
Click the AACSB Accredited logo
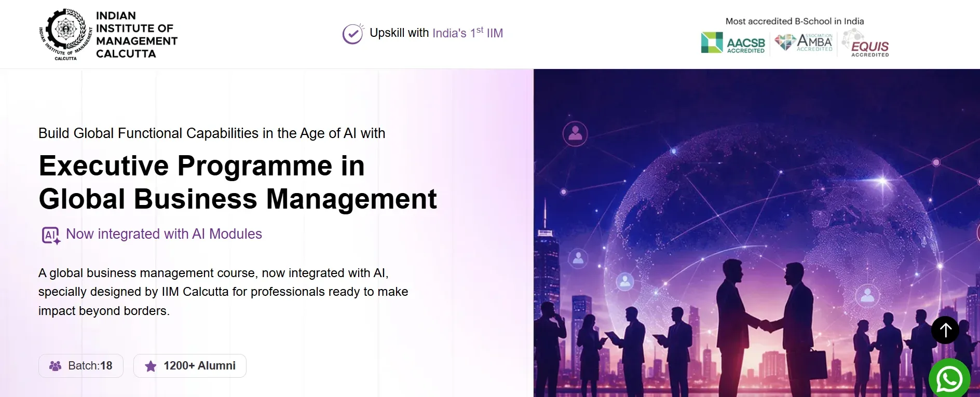pos(733,43)
